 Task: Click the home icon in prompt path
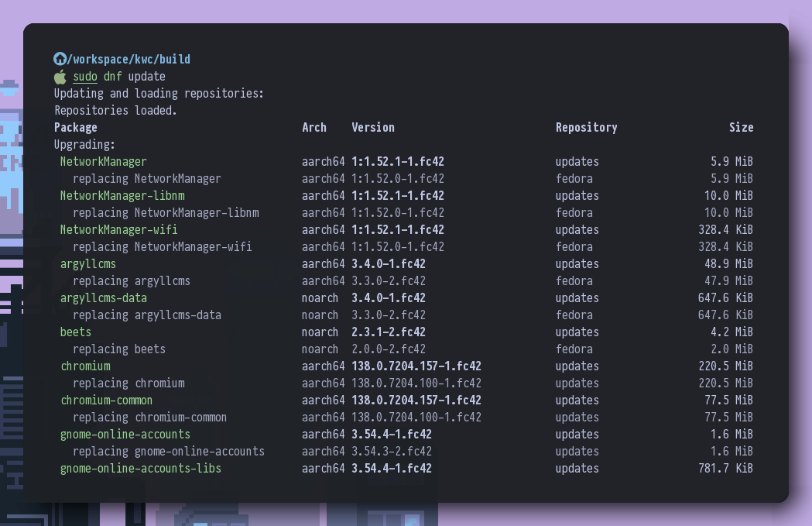(60, 59)
